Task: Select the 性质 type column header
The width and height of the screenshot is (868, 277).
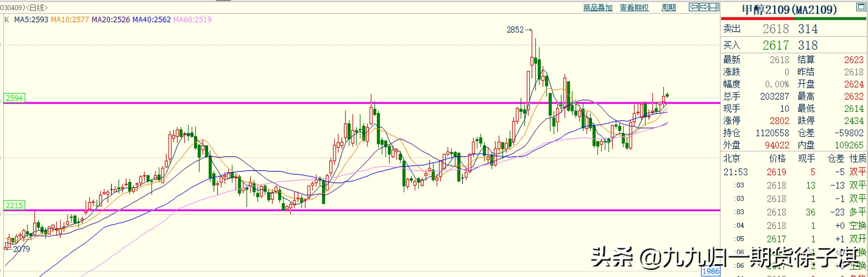Action: 858,158
